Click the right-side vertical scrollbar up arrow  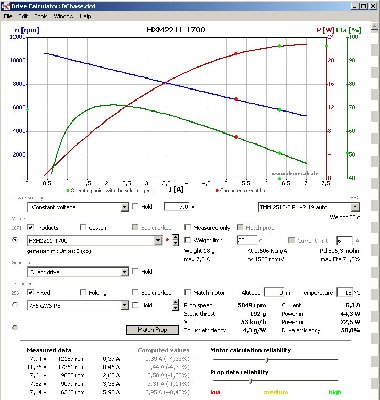(375, 26)
